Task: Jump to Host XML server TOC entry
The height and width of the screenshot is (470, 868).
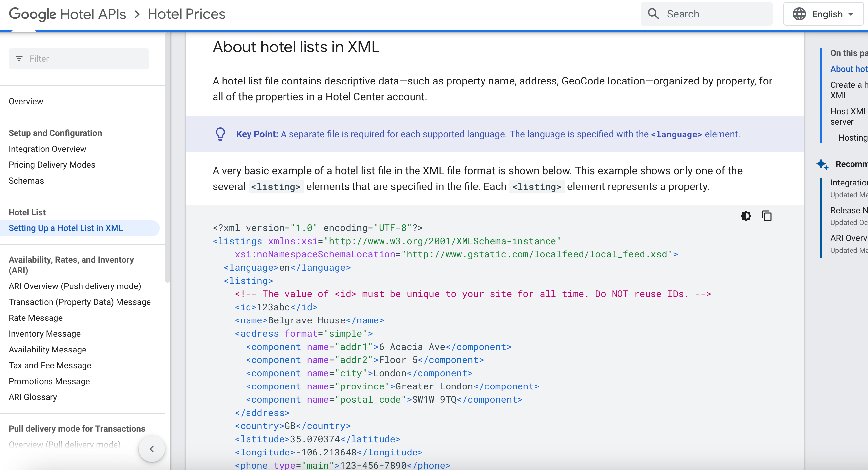Action: [x=849, y=116]
